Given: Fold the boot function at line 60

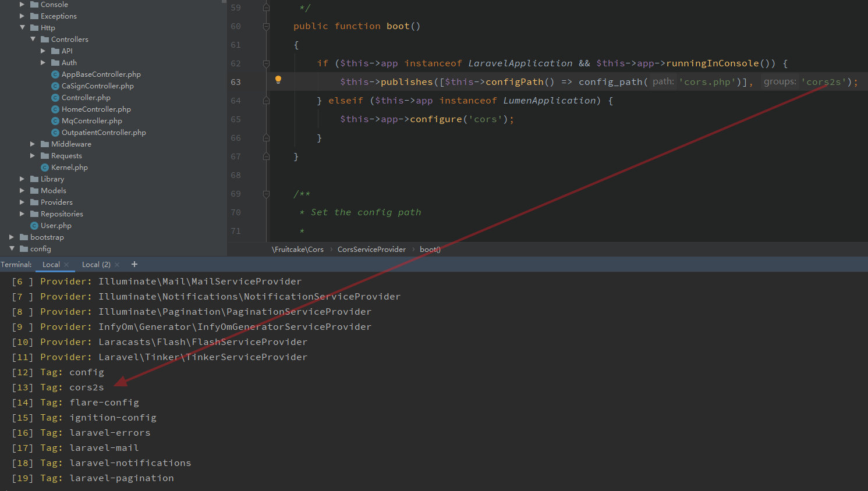Looking at the screenshot, I should (266, 26).
